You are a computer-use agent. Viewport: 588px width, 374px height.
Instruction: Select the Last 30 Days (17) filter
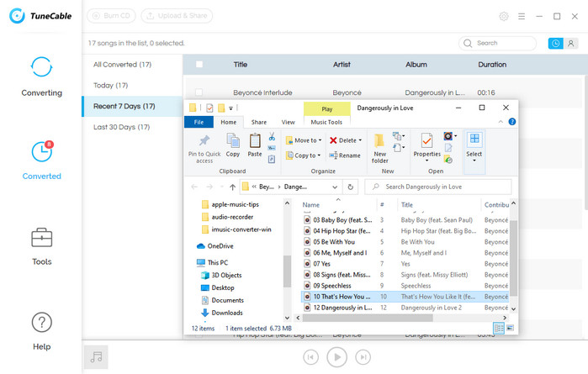121,127
